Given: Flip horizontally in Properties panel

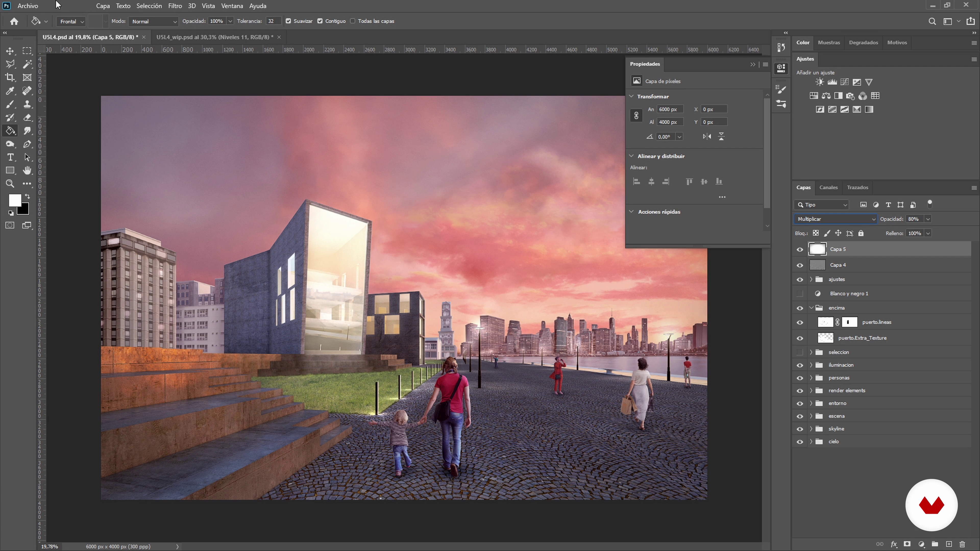Looking at the screenshot, I should pos(707,136).
